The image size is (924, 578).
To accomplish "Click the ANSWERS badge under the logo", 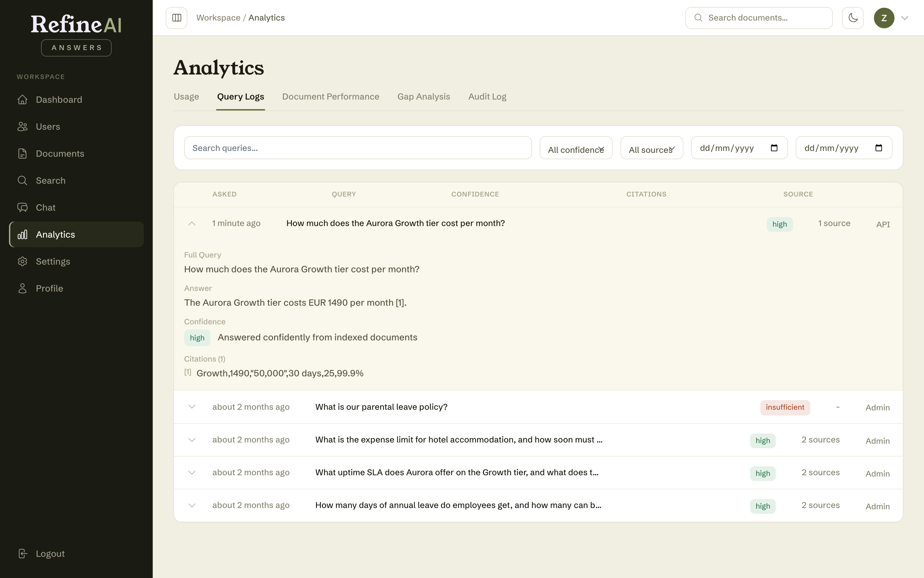I will (x=76, y=48).
